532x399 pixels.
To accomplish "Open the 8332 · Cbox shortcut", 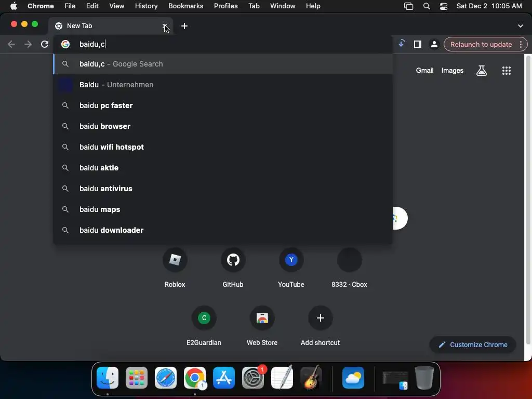I will 349,268.
